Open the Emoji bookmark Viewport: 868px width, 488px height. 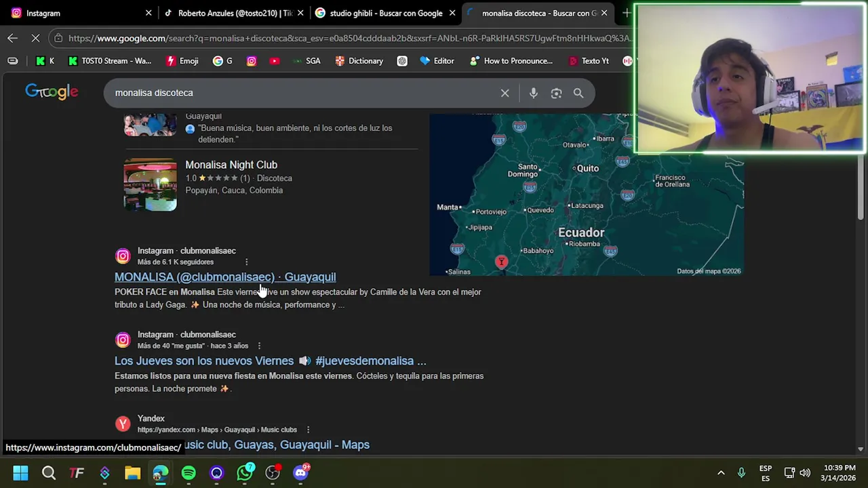click(x=182, y=61)
